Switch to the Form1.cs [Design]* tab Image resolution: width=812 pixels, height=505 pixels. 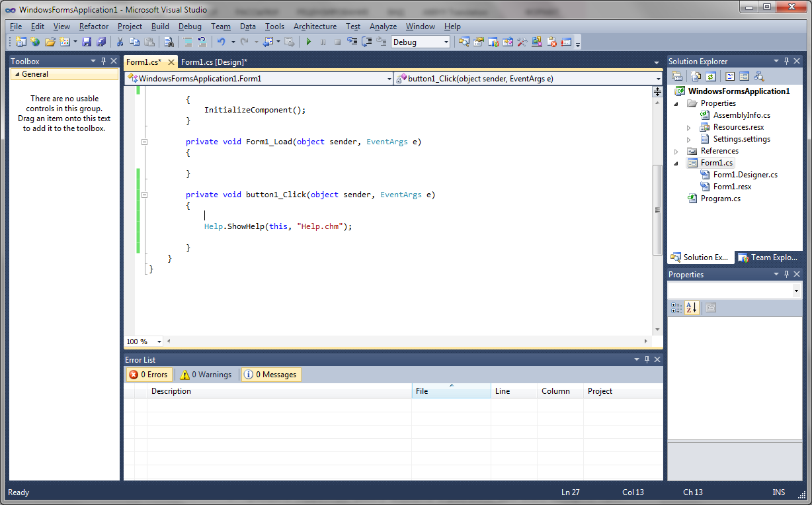click(214, 62)
